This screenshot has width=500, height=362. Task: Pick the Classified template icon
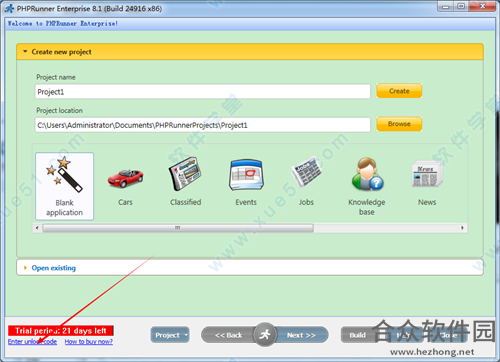tap(185, 174)
